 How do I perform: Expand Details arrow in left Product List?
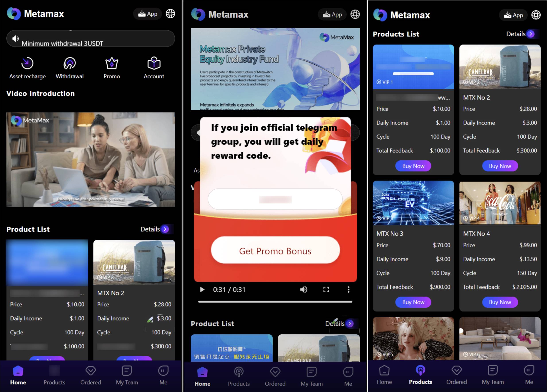pyautogui.click(x=165, y=229)
